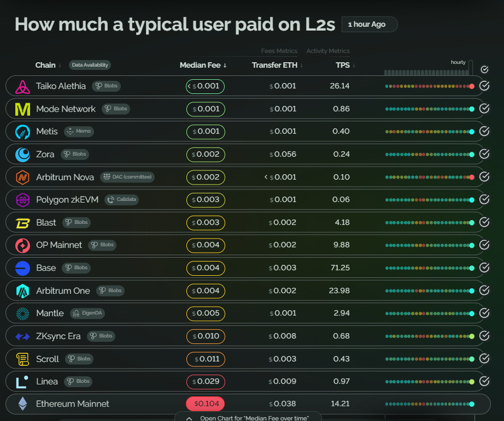Click the Blobs badge next to Taiko Alethia

pos(107,86)
